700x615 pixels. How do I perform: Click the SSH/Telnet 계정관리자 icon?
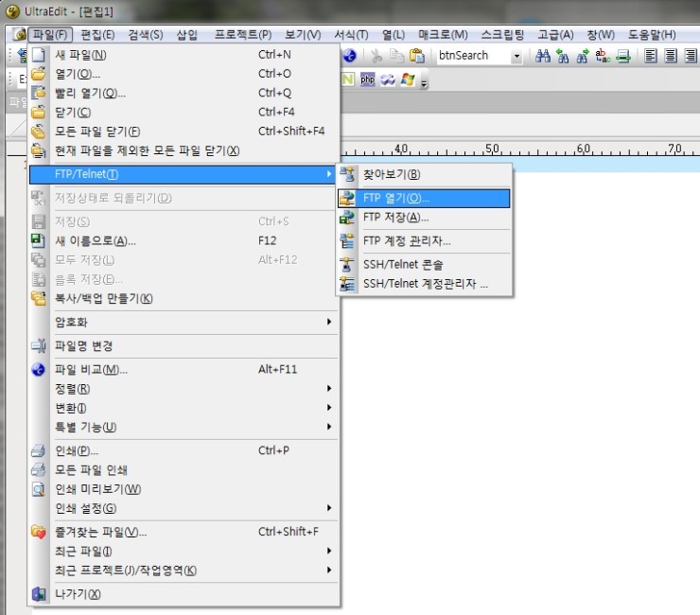coord(347,284)
